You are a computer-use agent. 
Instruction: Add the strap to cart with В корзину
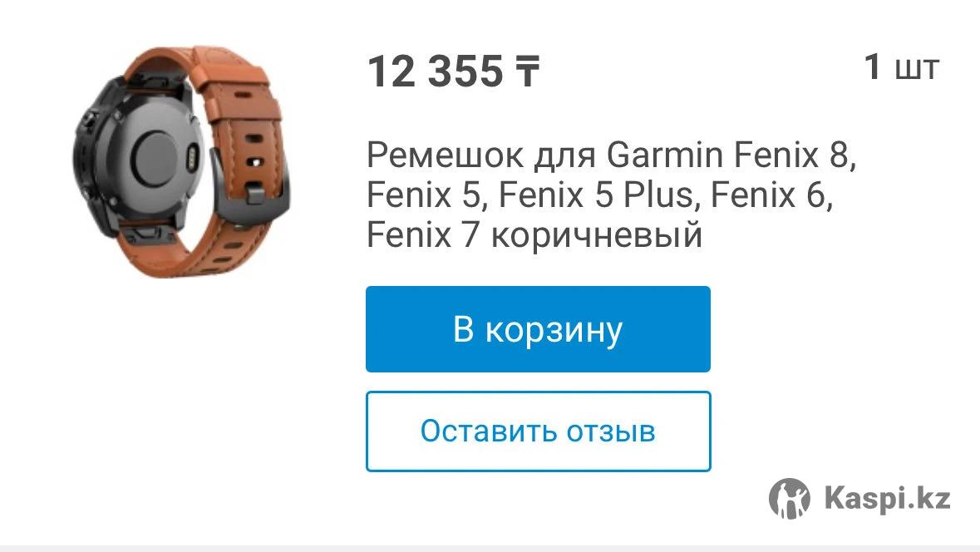coord(538,329)
